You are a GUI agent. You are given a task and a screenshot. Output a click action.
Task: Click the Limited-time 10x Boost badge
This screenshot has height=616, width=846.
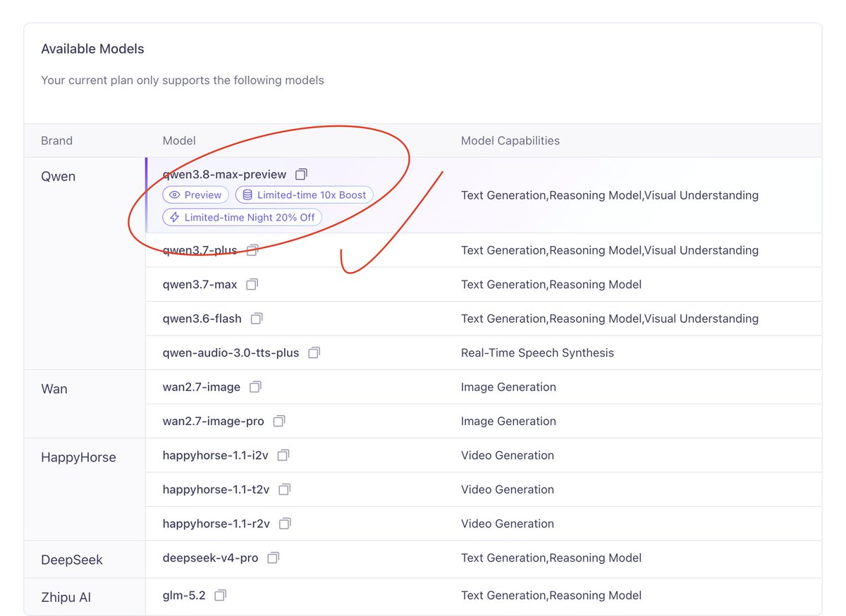coord(304,195)
